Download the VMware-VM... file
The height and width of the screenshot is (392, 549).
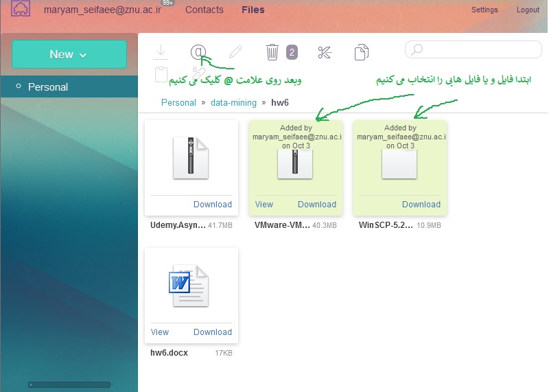317,204
